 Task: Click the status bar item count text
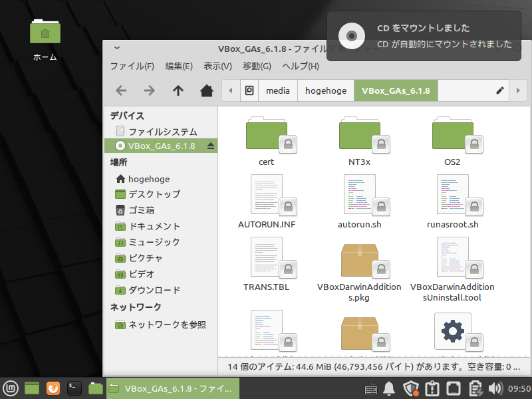coord(373,367)
